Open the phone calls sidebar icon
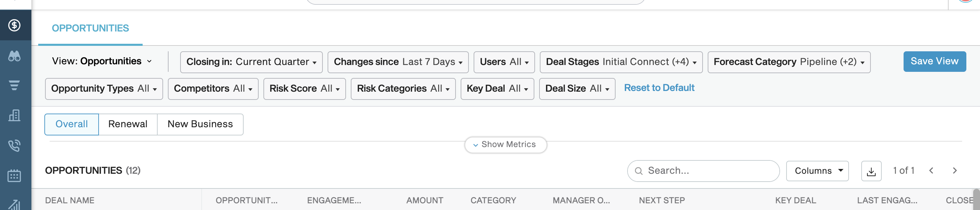980x210 pixels. (x=14, y=146)
